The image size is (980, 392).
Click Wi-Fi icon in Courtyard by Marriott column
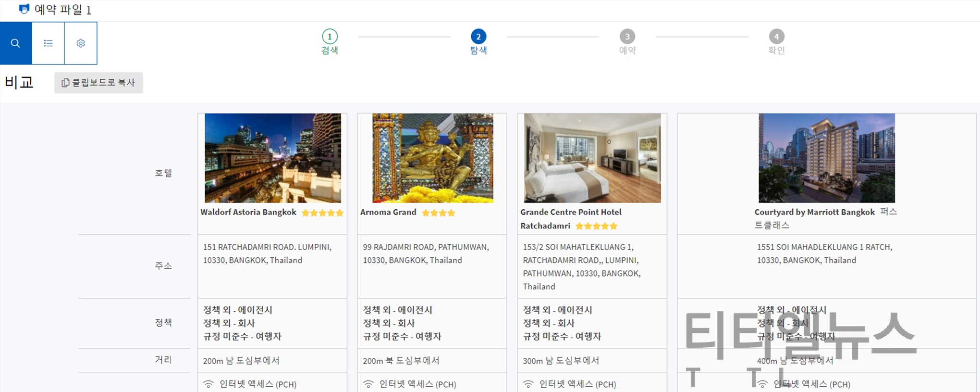point(762,384)
